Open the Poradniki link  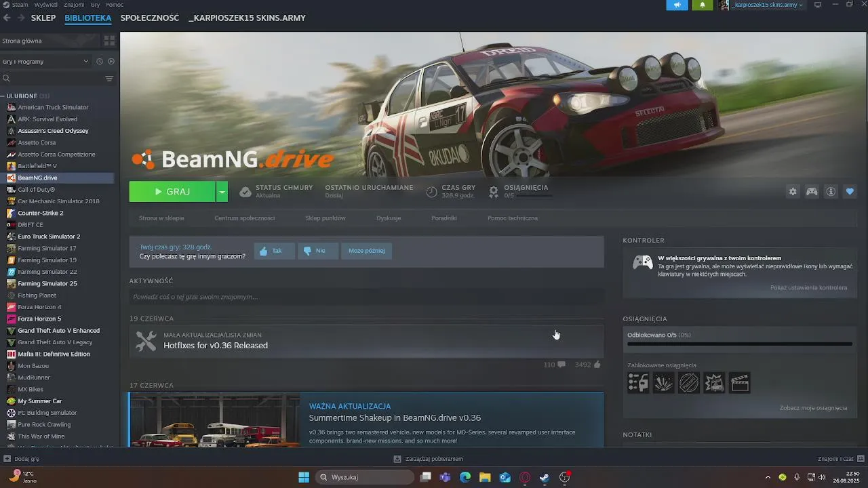[x=444, y=218]
